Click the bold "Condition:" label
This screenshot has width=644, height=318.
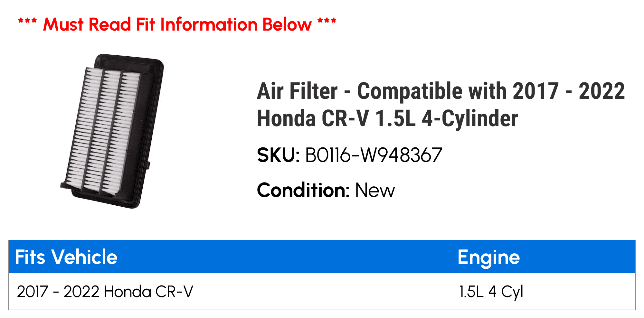click(303, 190)
